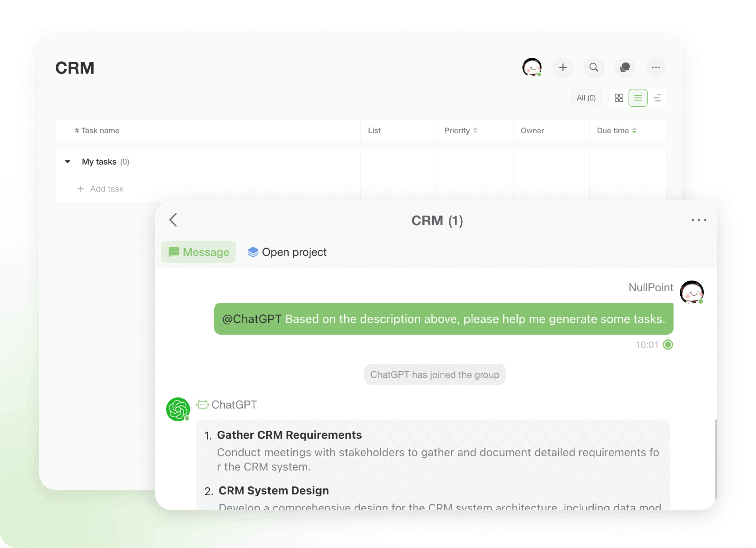The height and width of the screenshot is (548, 756).
Task: Click the back arrow in the CRM chat panel
Action: coord(173,220)
